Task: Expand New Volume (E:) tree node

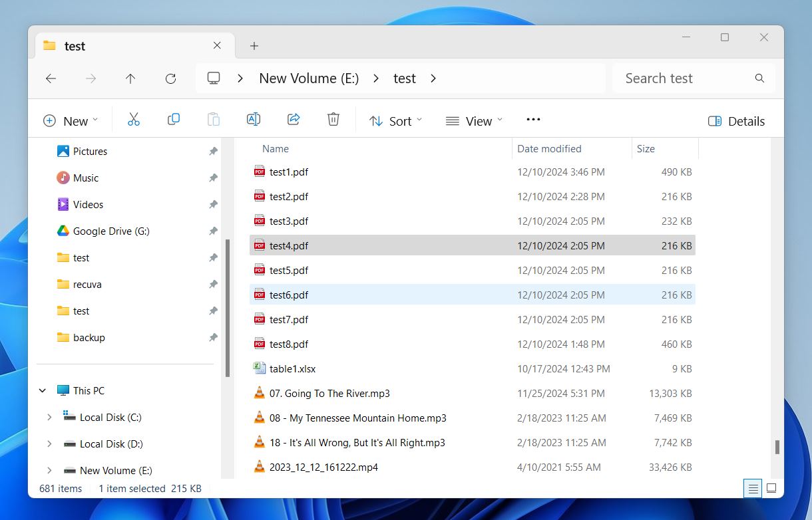Action: coord(49,470)
